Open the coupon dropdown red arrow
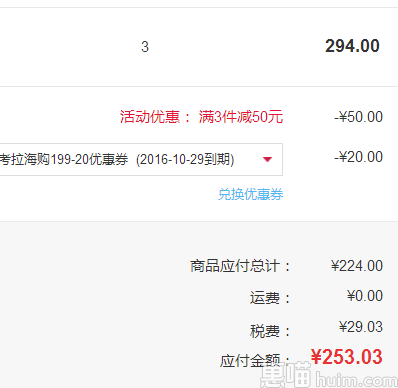The image size is (398, 388). 267,159
